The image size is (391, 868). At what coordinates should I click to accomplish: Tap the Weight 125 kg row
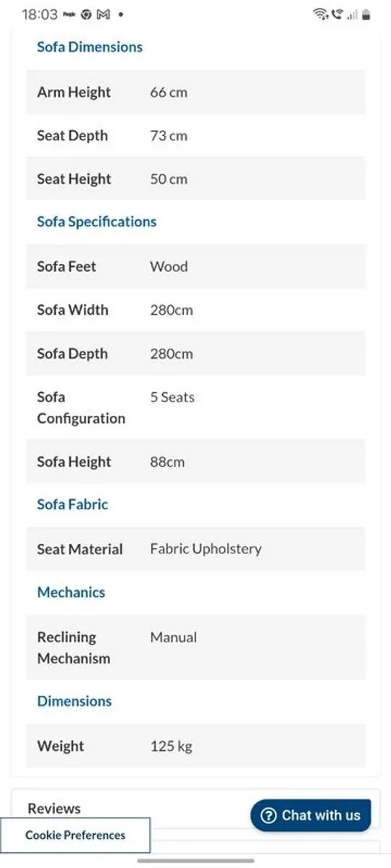point(195,746)
